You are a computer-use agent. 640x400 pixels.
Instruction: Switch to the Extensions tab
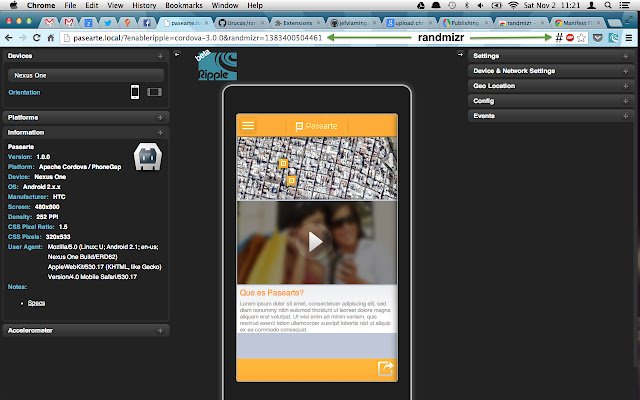click(x=297, y=23)
